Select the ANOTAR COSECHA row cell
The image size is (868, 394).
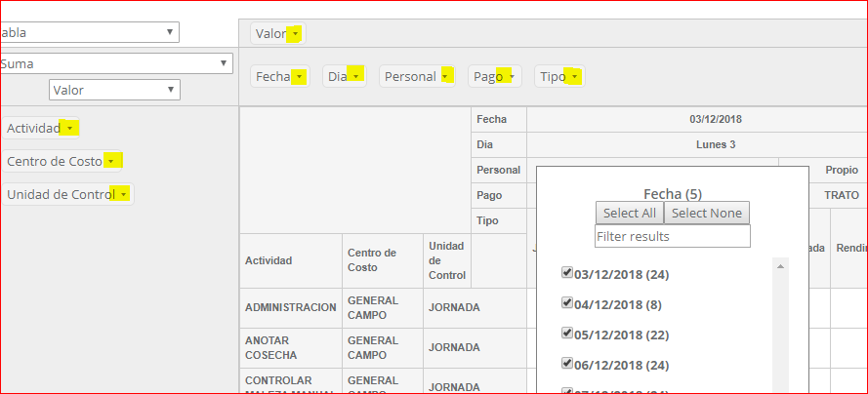291,348
